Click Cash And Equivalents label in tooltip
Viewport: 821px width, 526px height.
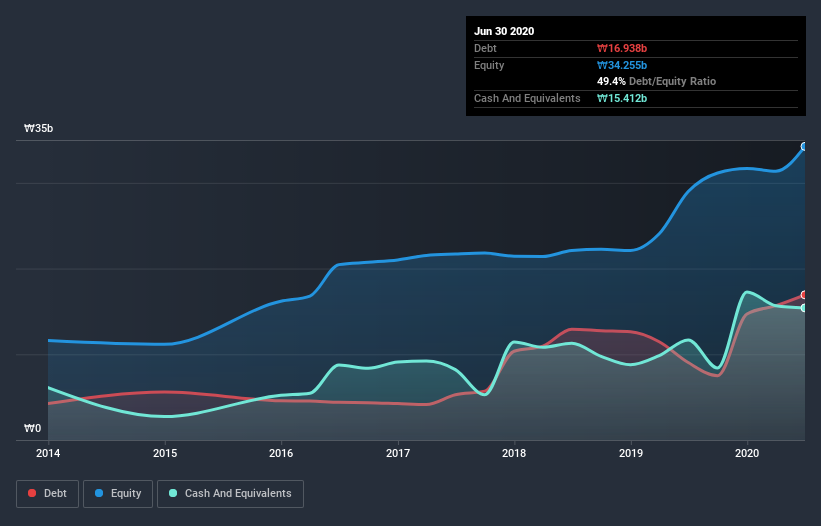527,98
